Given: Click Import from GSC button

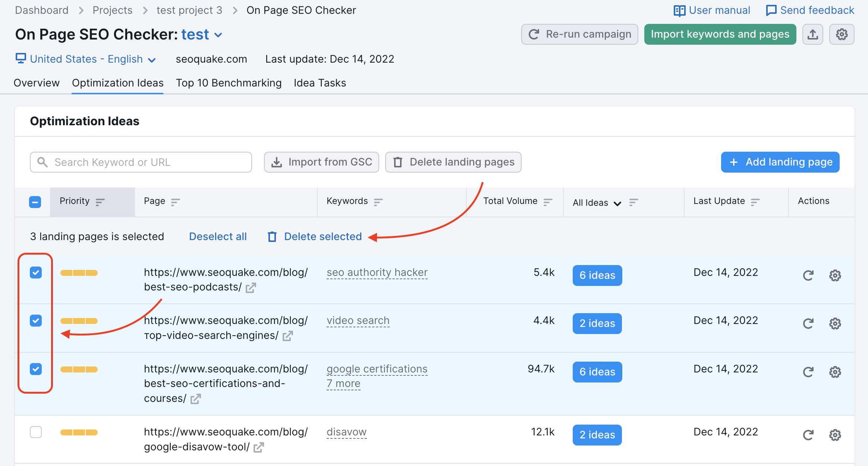Looking at the screenshot, I should tap(321, 162).
